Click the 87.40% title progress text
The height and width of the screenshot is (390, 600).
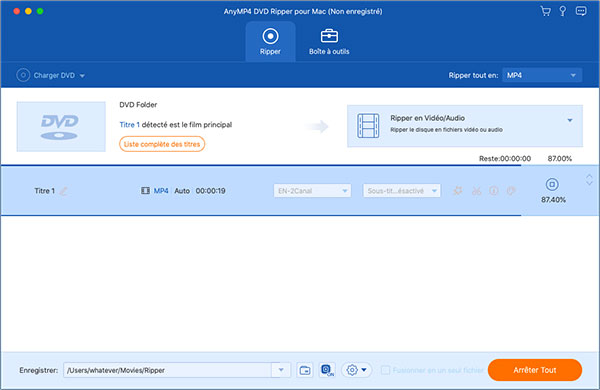pos(553,200)
